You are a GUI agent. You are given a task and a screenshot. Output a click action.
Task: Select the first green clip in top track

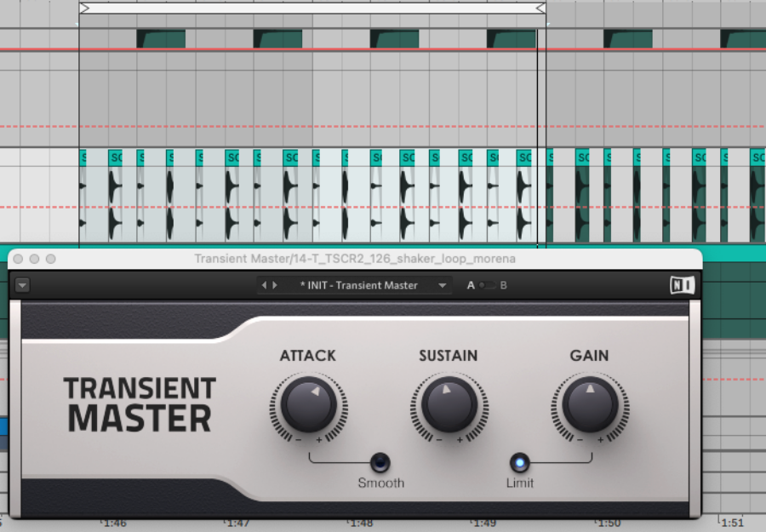(161, 39)
